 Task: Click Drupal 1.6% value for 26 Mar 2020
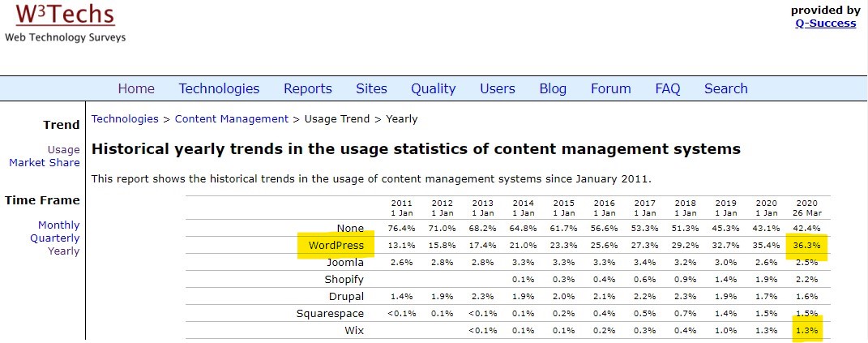[806, 297]
